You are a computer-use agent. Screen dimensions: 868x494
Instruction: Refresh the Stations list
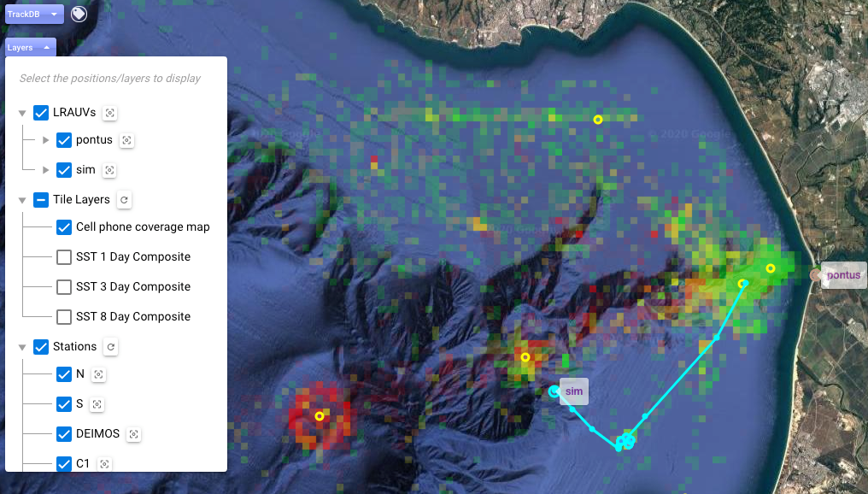pyautogui.click(x=110, y=347)
